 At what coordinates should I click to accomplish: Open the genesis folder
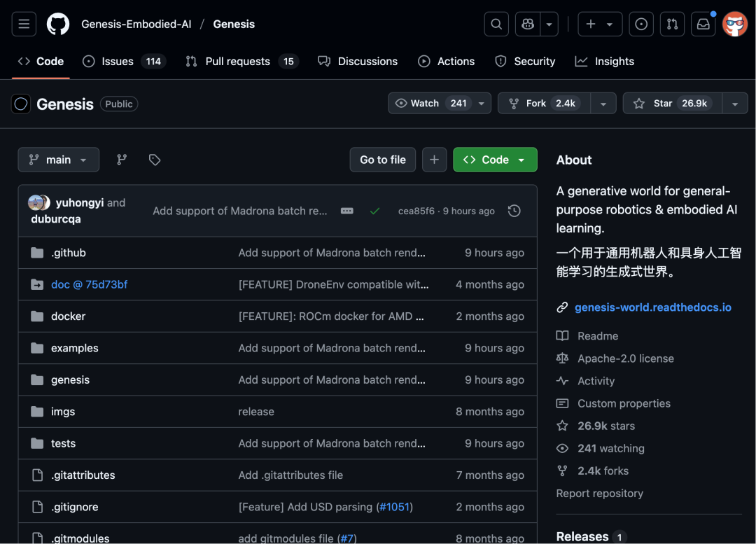point(71,380)
